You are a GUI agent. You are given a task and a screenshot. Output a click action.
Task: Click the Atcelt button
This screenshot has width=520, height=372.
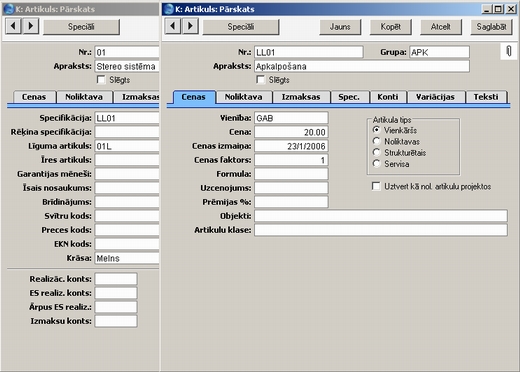click(x=441, y=27)
